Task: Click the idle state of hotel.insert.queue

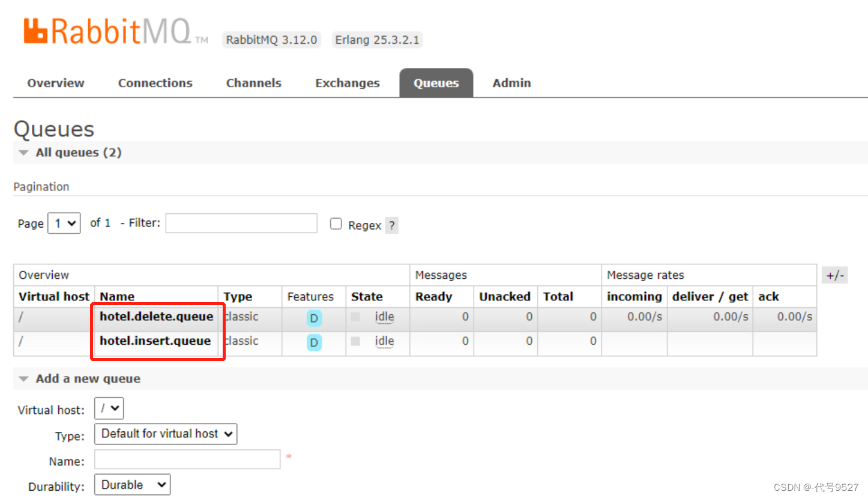Action: pyautogui.click(x=384, y=341)
